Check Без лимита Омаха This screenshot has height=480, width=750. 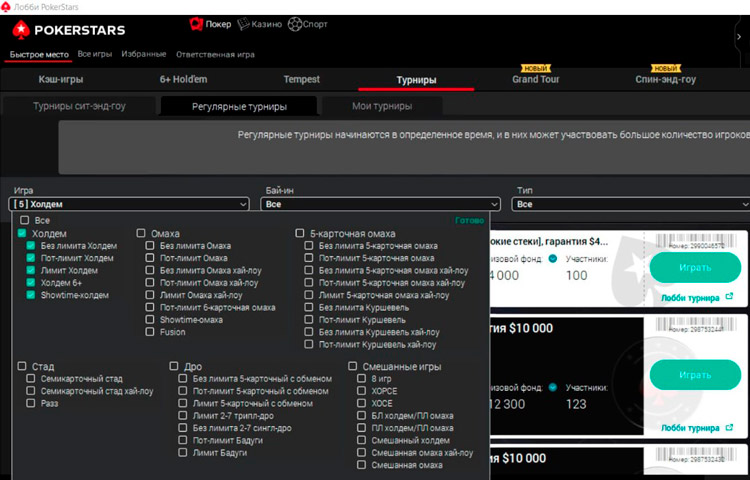[x=150, y=245]
